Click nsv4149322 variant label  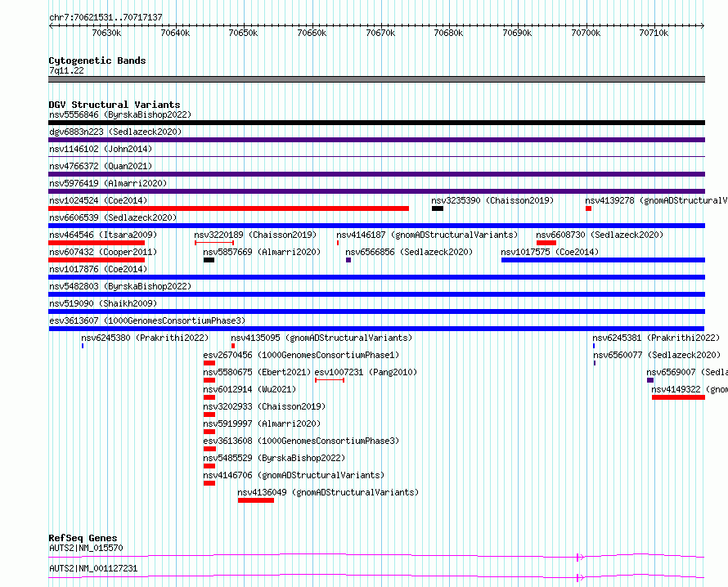[x=690, y=389]
